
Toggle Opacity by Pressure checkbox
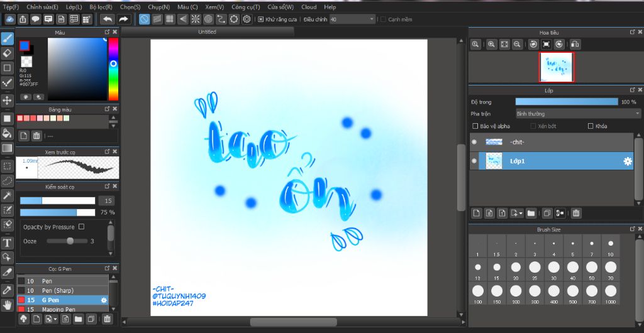(x=81, y=227)
